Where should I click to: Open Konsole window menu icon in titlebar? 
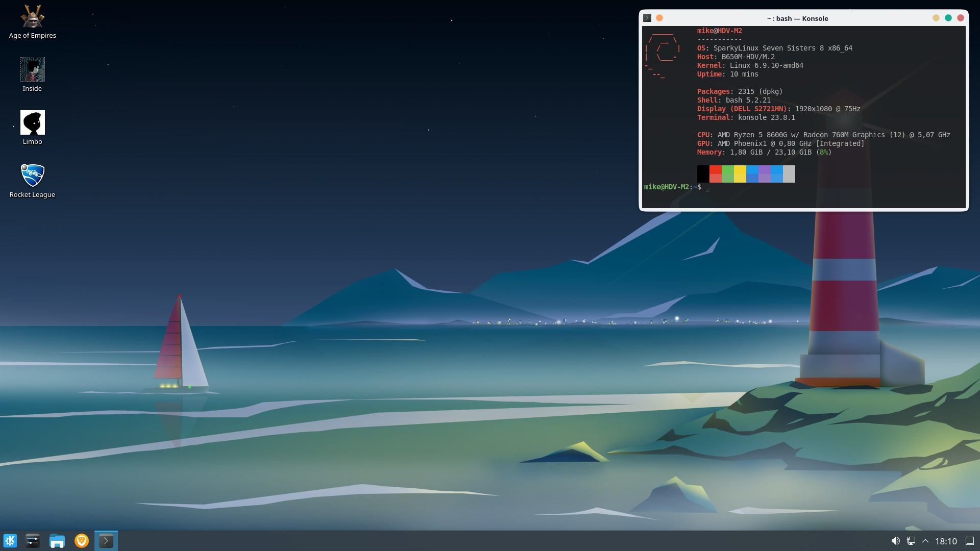pos(647,18)
